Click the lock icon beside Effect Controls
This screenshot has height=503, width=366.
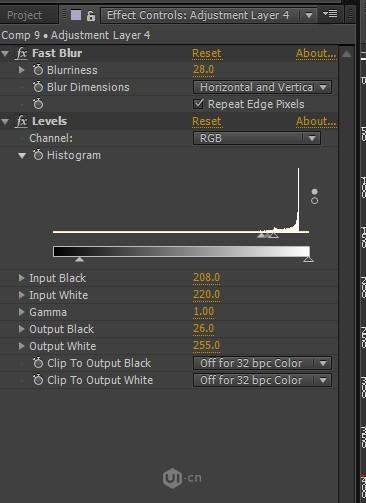tap(91, 16)
